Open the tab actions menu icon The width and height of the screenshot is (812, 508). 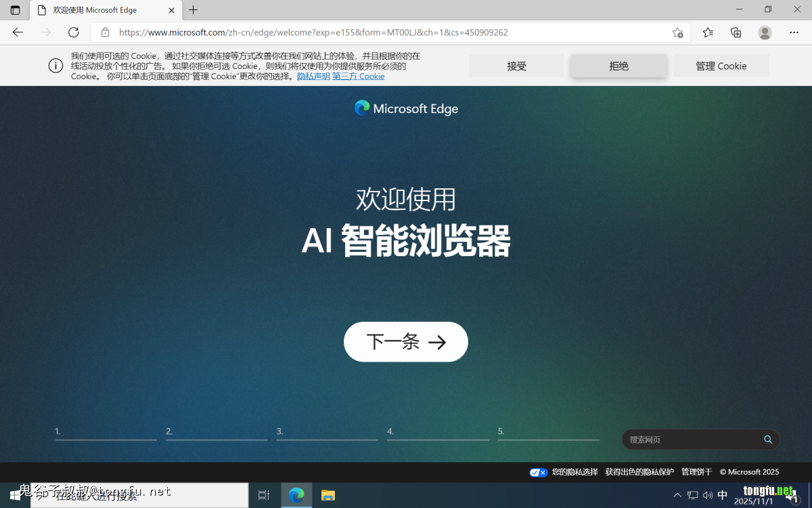click(15, 10)
